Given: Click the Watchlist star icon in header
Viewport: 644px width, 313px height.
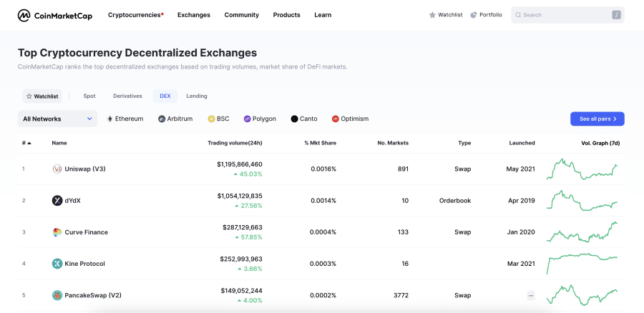Looking at the screenshot, I should [x=432, y=15].
